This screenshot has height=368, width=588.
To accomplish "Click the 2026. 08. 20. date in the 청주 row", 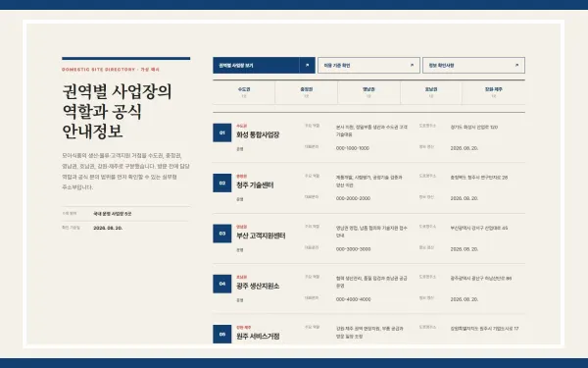I will coord(465,198).
